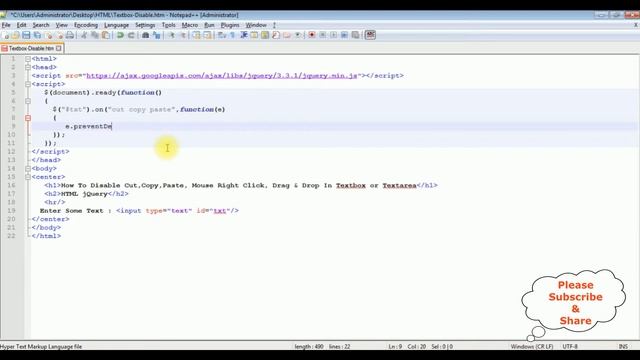Collapse the center fold on line 15

click(28, 177)
